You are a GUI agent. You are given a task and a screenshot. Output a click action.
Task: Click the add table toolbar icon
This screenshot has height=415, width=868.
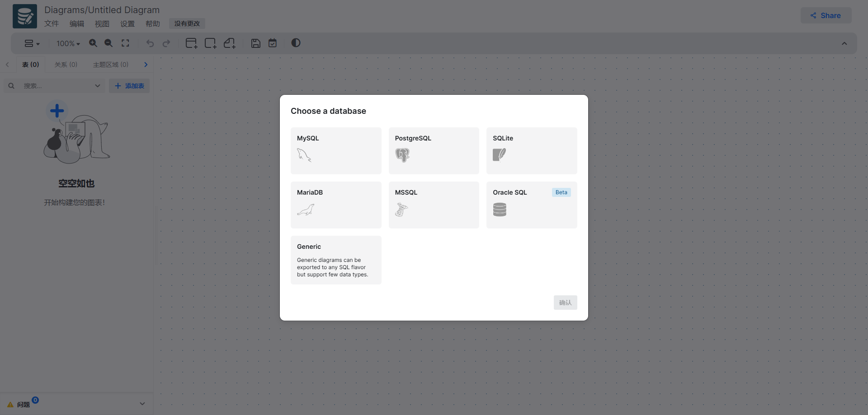[191, 43]
